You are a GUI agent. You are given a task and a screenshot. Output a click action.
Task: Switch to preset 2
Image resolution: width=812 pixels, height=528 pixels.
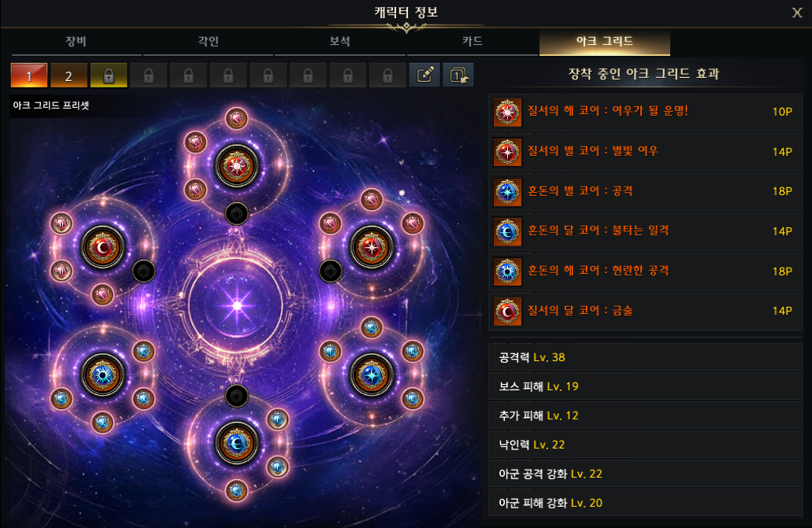pyautogui.click(x=69, y=76)
